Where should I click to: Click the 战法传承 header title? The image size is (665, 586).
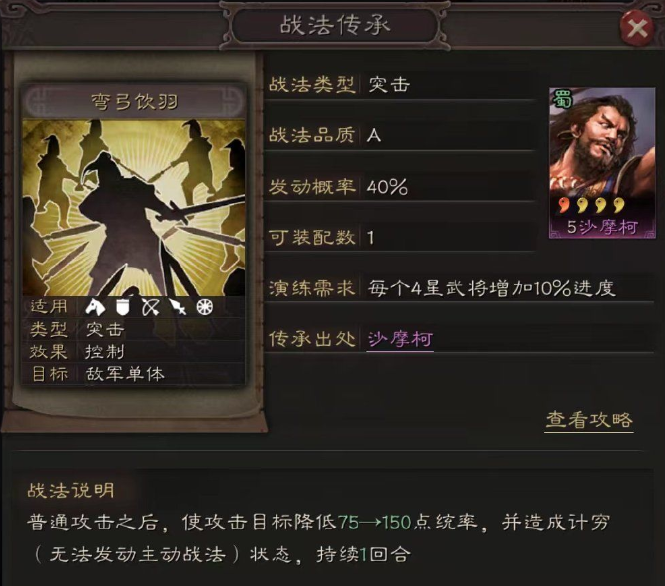[335, 25]
